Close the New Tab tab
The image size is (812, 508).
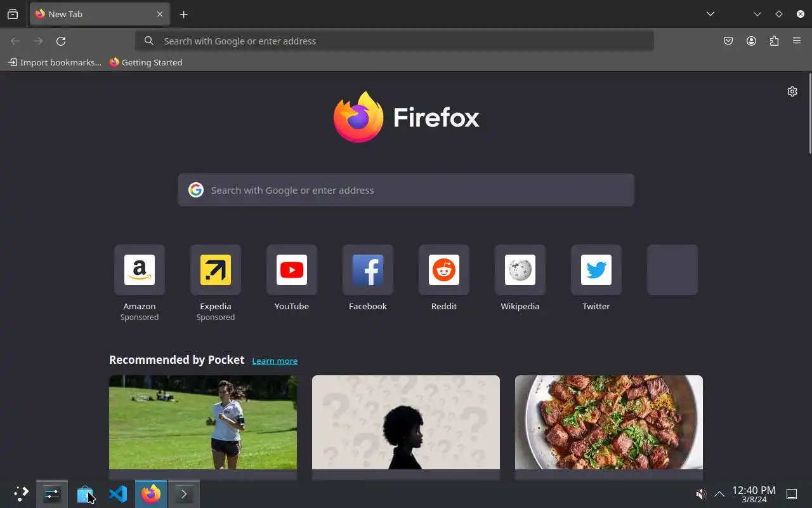click(160, 14)
